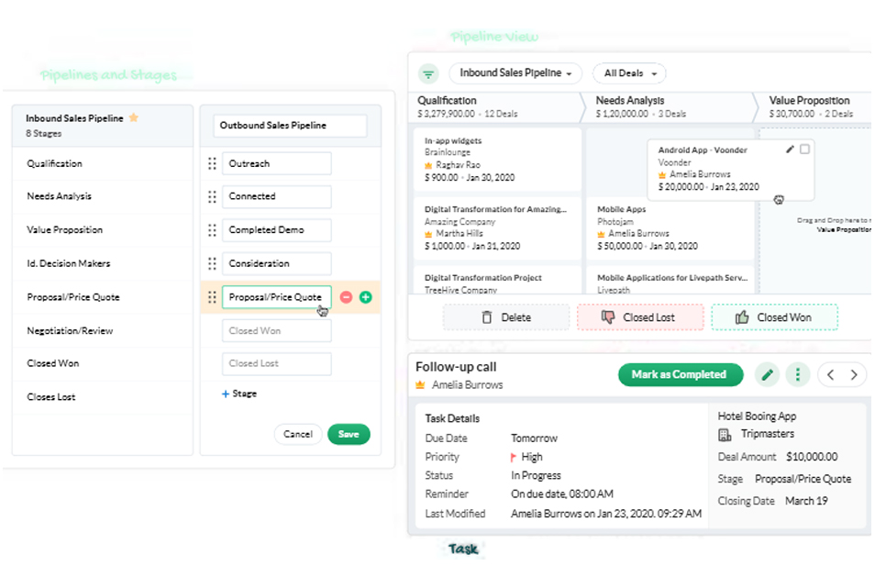Click the Proposal/Price Quote stage input field
Screen dimensions: 875x588
point(277,297)
